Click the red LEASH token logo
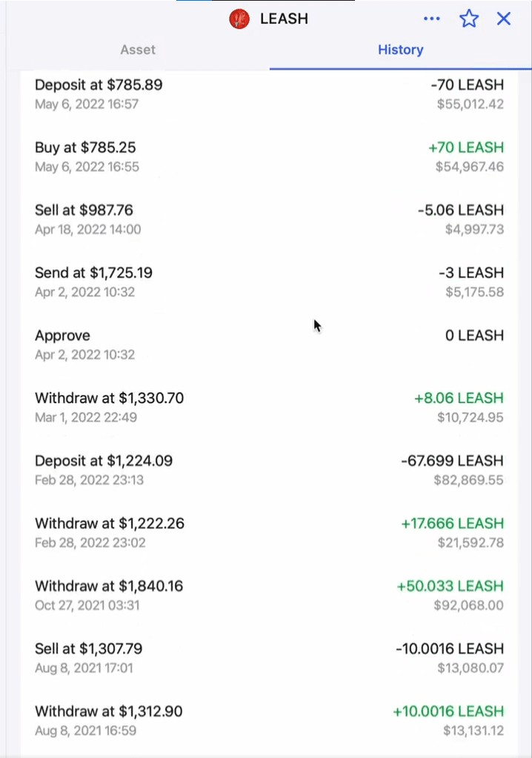532x758 pixels. click(x=239, y=19)
